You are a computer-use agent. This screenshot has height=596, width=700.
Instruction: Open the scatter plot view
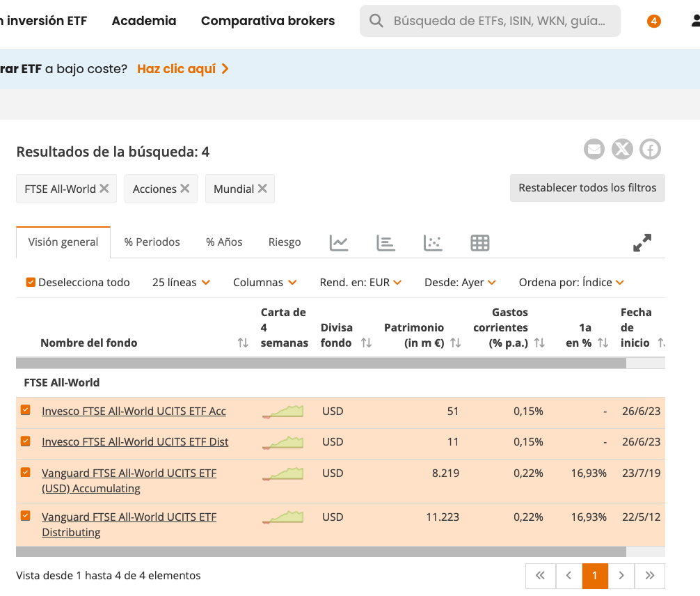(433, 242)
